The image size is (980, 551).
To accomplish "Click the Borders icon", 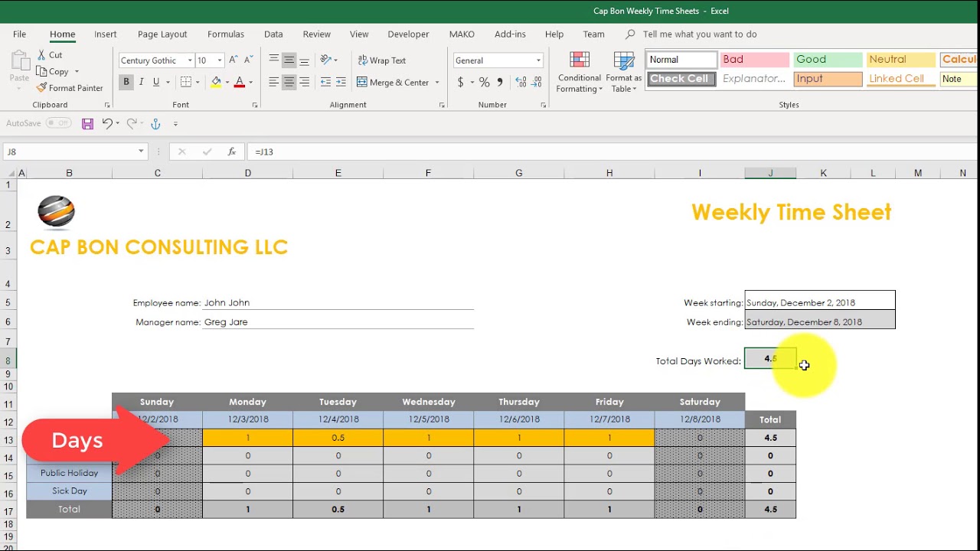I will tap(185, 82).
